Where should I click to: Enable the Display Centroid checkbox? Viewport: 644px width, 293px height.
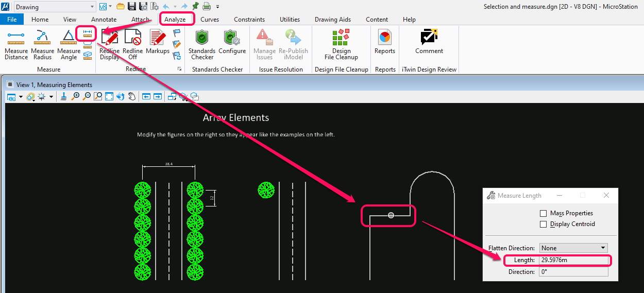(x=543, y=224)
